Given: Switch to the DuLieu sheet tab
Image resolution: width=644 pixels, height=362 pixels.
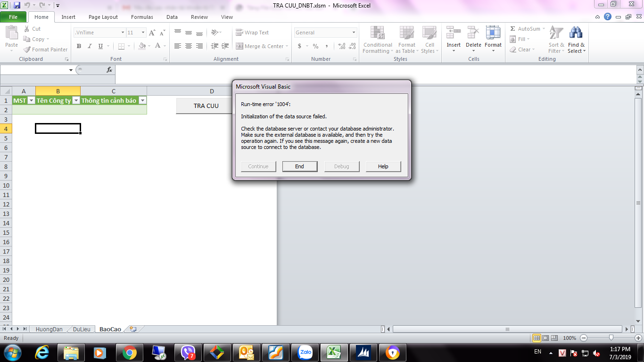Looking at the screenshot, I should point(82,329).
